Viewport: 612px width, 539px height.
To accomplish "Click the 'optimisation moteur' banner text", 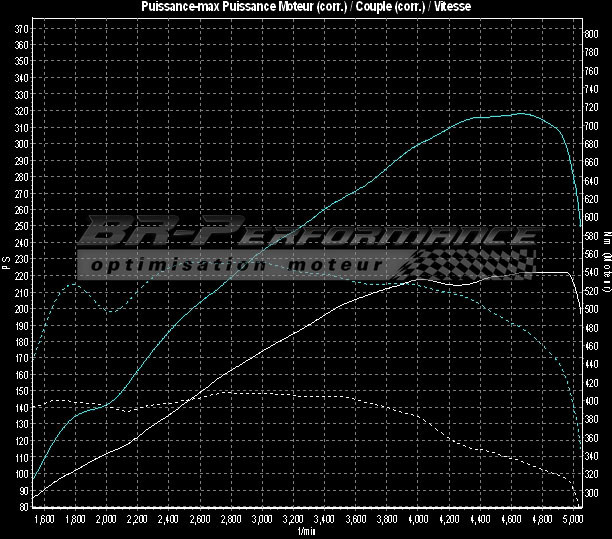I will pyautogui.click(x=237, y=266).
